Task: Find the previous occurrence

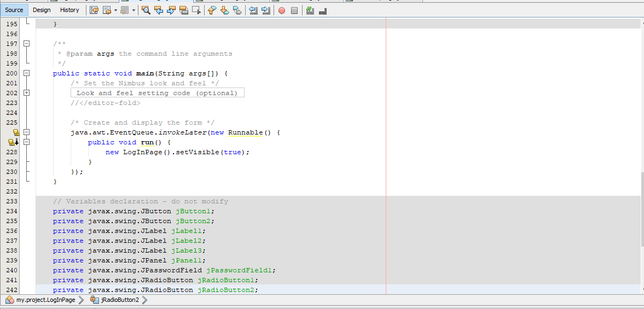Action: click(x=159, y=11)
